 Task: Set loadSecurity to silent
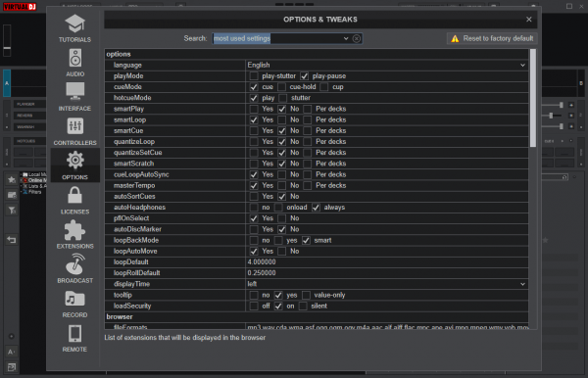(303, 307)
